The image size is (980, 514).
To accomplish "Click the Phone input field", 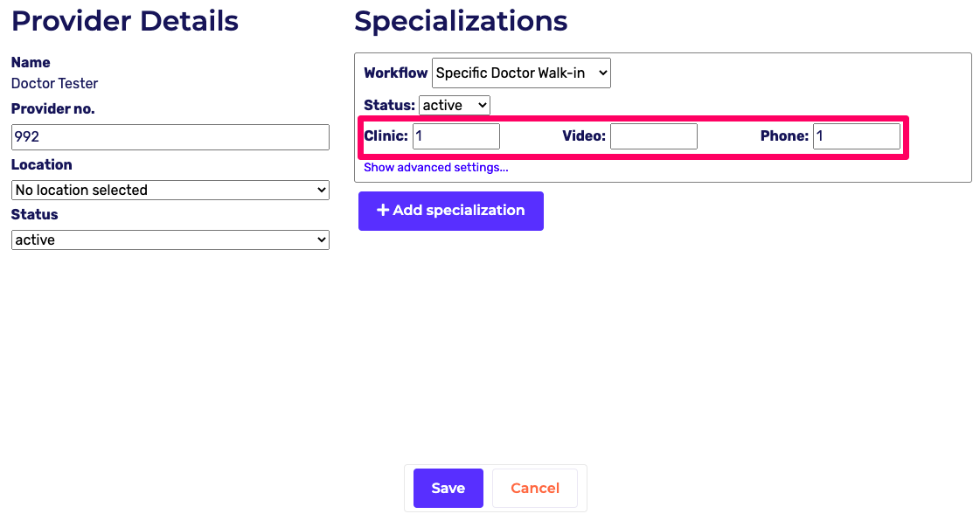I will coord(856,136).
